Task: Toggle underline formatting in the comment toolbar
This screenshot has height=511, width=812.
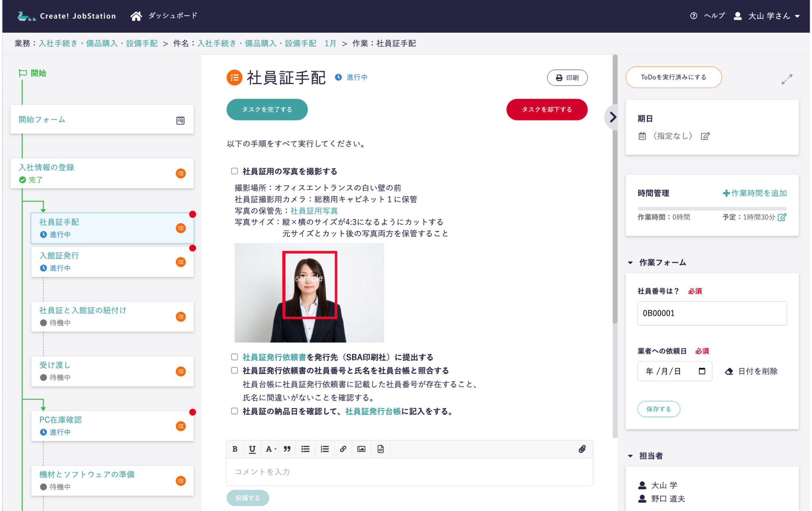Action: pyautogui.click(x=252, y=449)
